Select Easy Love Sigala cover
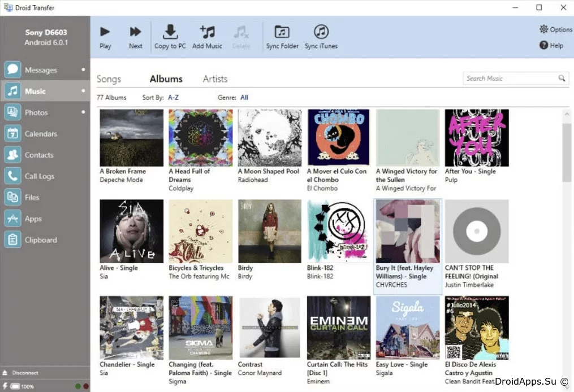The height and width of the screenshot is (392, 574). pos(408,328)
